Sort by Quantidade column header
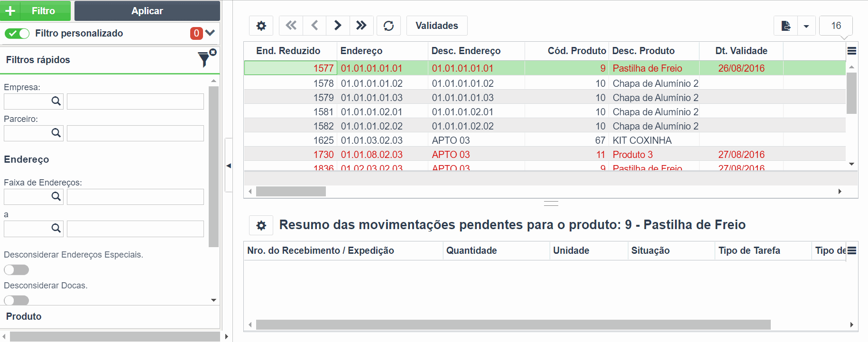The width and height of the screenshot is (868, 342). [496, 250]
